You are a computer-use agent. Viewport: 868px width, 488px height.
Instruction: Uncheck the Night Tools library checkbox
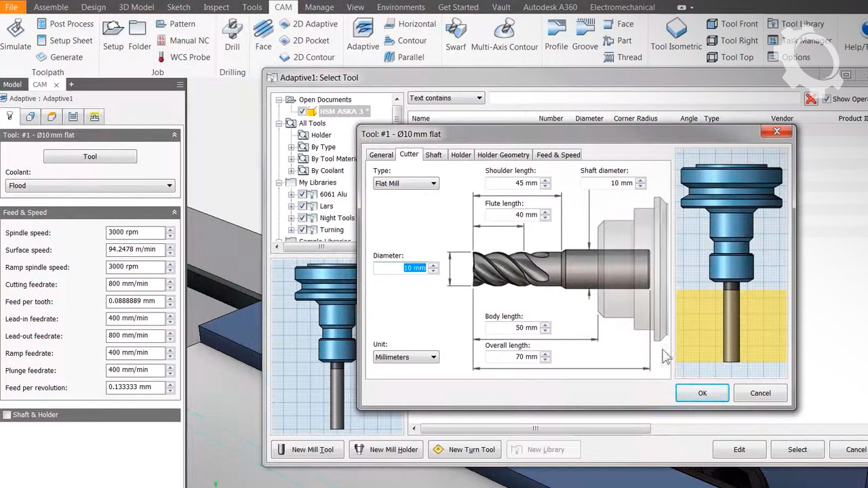click(x=303, y=218)
